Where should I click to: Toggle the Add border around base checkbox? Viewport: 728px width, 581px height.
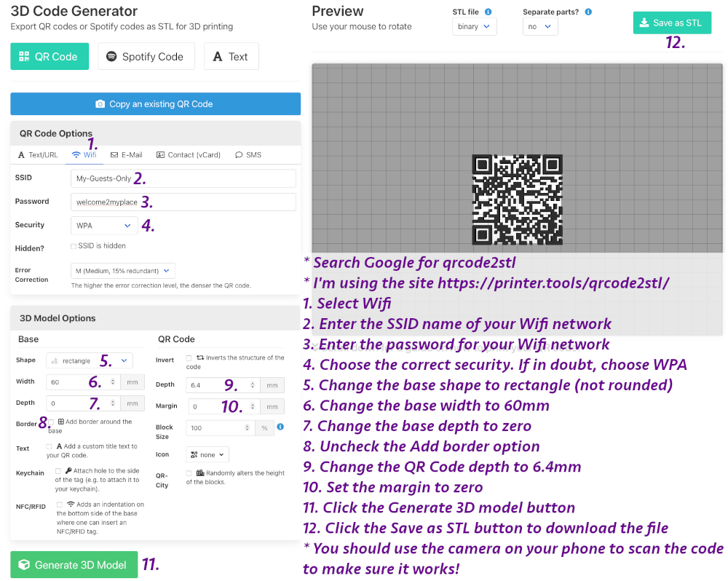[x=51, y=422]
